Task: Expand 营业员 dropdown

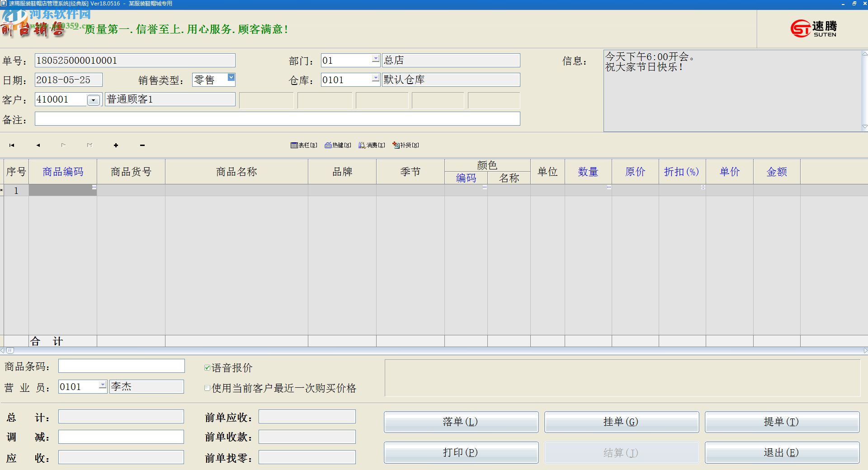Action: pos(103,385)
